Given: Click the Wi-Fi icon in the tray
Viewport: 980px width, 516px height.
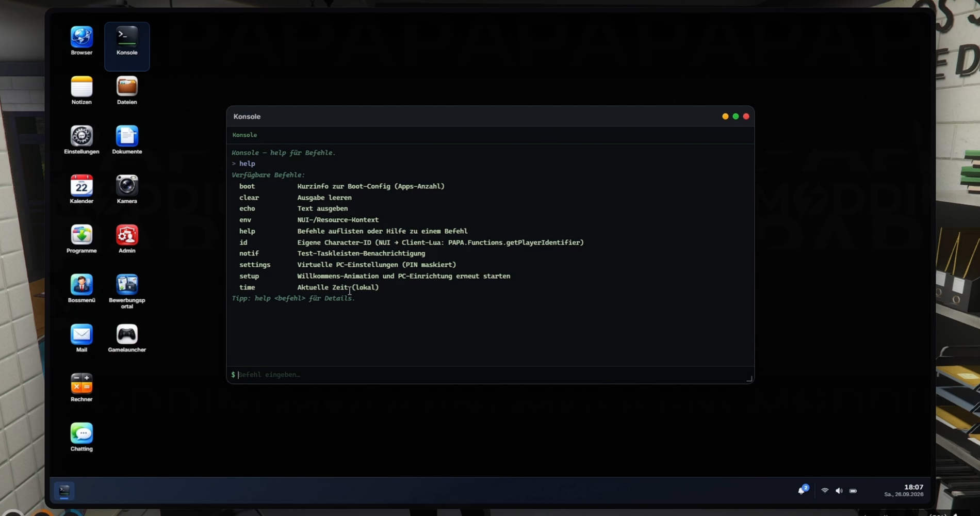Looking at the screenshot, I should tap(825, 491).
